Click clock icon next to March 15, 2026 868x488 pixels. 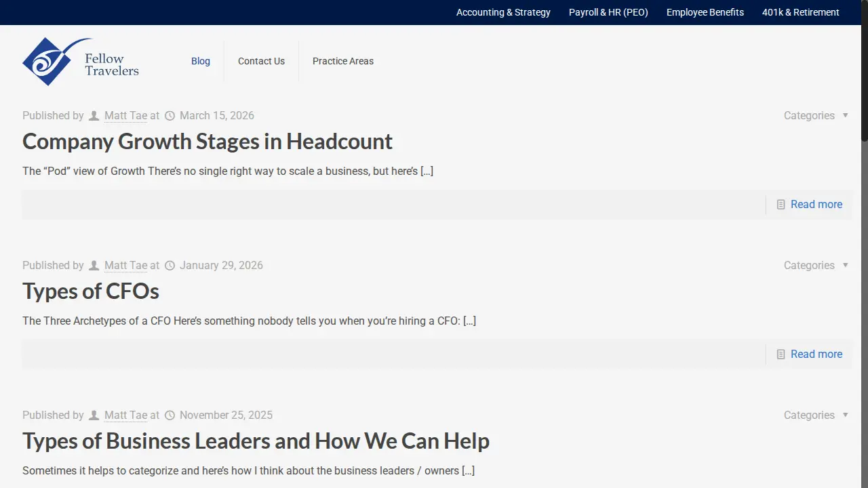click(170, 116)
